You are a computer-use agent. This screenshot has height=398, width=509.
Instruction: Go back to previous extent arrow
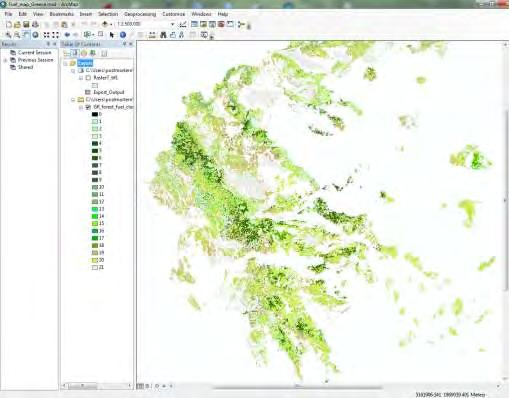tap(67, 35)
